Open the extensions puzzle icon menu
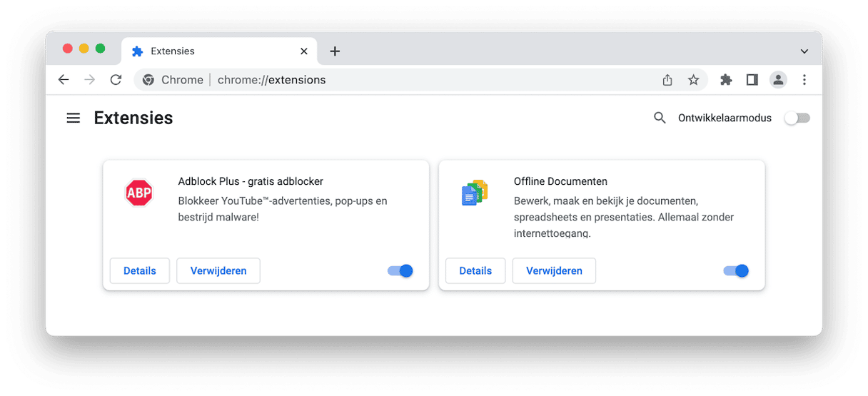 726,80
